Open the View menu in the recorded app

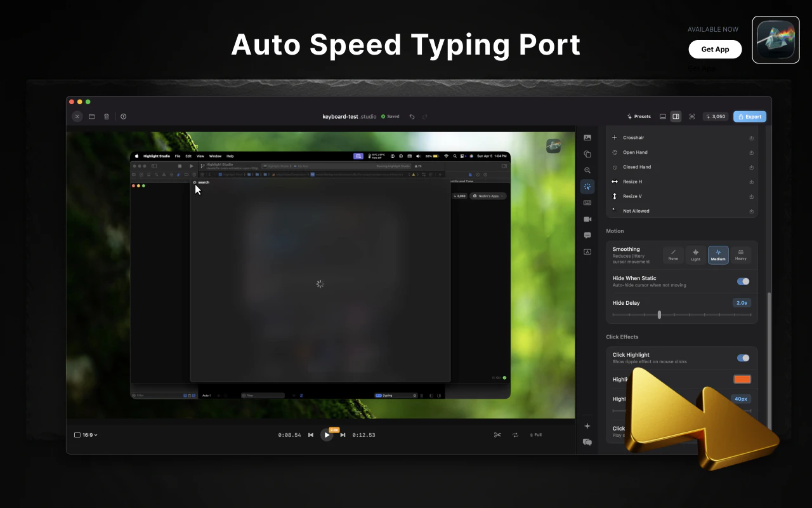tap(200, 156)
